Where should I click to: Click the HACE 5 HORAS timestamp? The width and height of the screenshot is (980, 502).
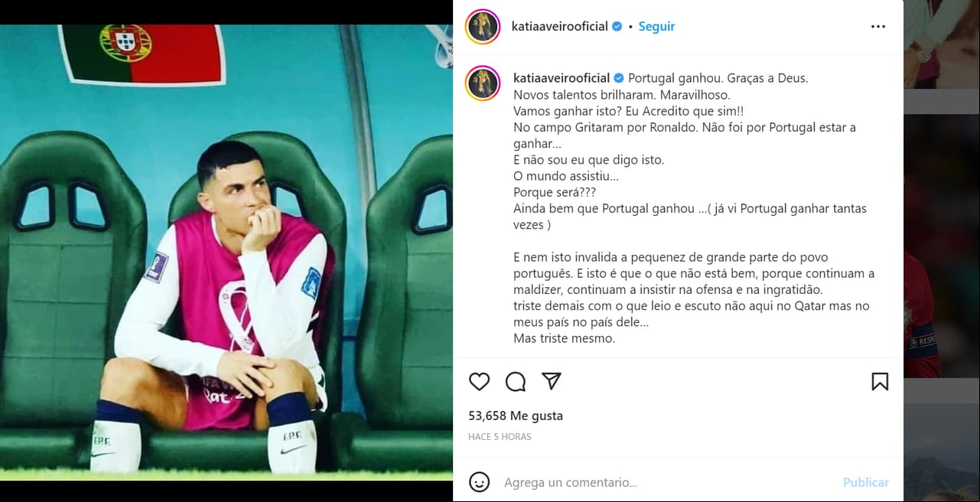tap(500, 437)
